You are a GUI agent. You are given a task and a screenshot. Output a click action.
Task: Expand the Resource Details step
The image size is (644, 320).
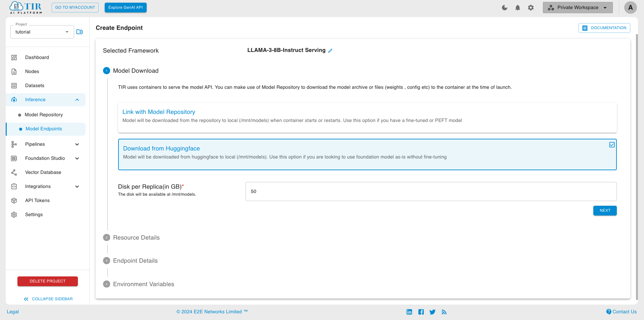(x=136, y=238)
